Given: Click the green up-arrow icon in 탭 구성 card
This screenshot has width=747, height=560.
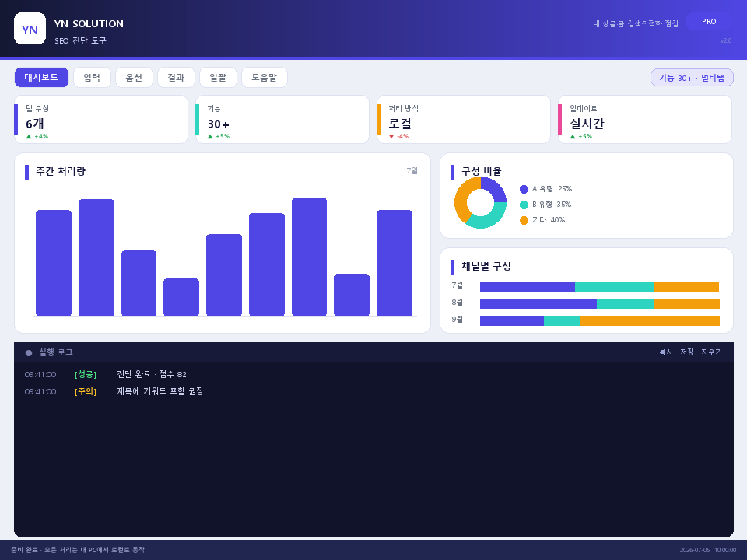Looking at the screenshot, I should coord(29,137).
